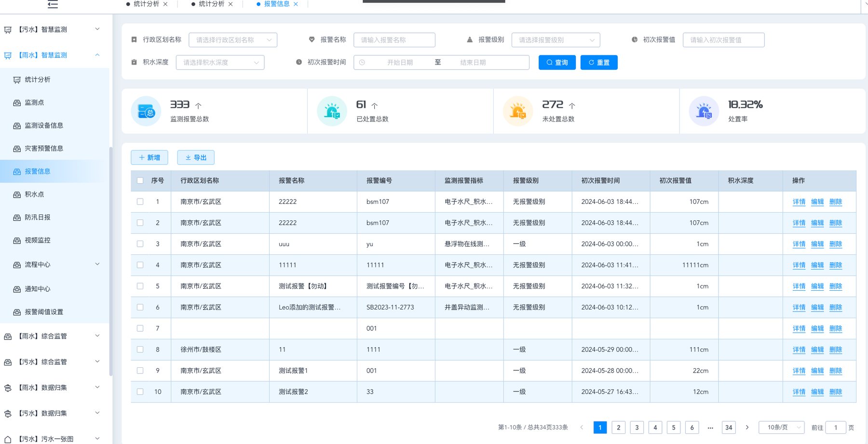Close the first 统计分析 tab
The height and width of the screenshot is (444, 868).
165,4
